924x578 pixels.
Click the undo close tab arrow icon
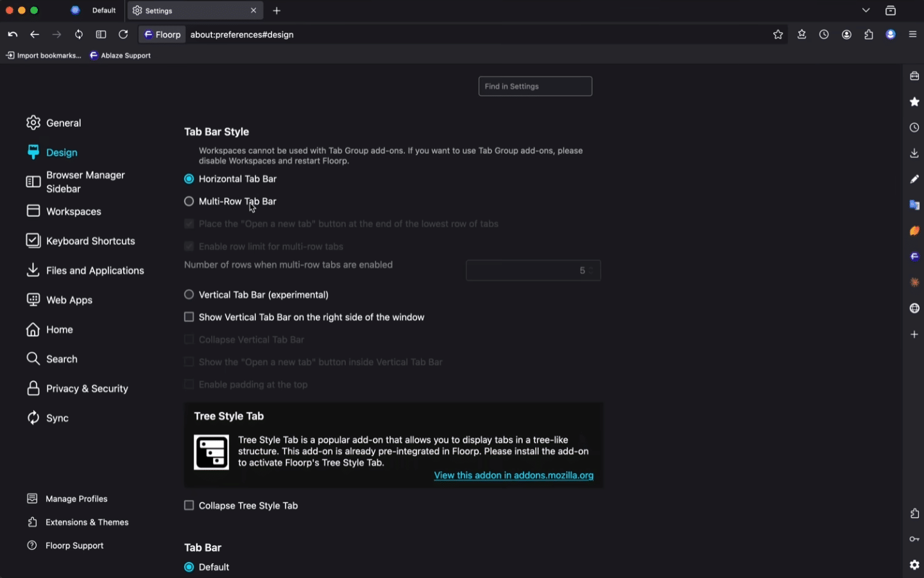(x=12, y=35)
